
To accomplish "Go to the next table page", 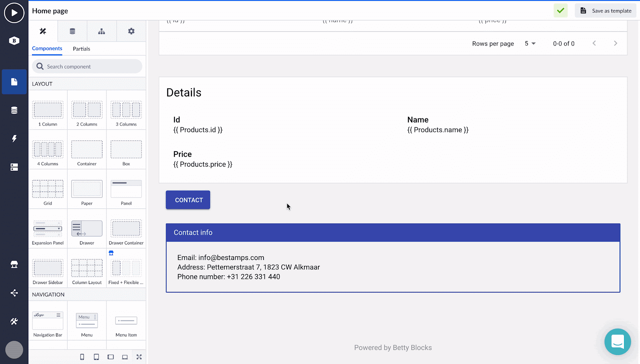I will [x=615, y=43].
